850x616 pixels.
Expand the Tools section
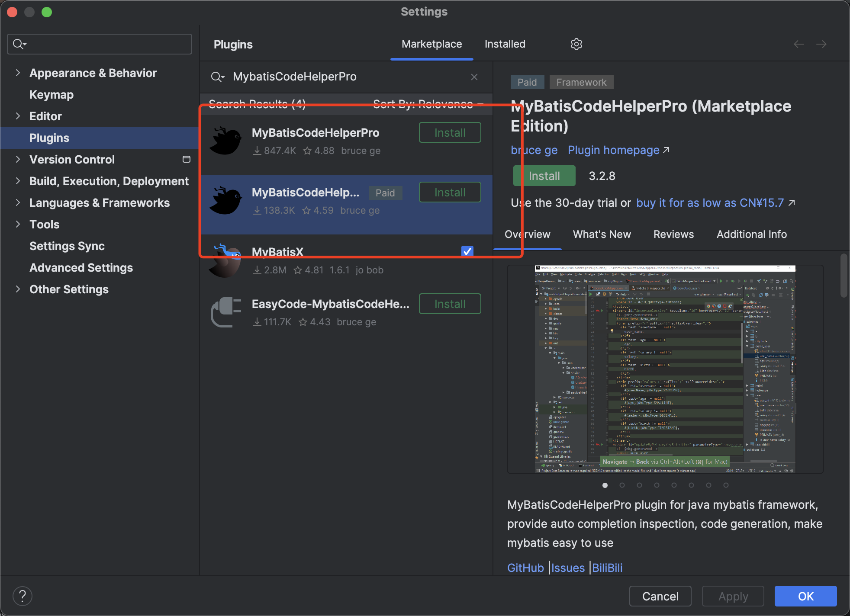click(18, 224)
